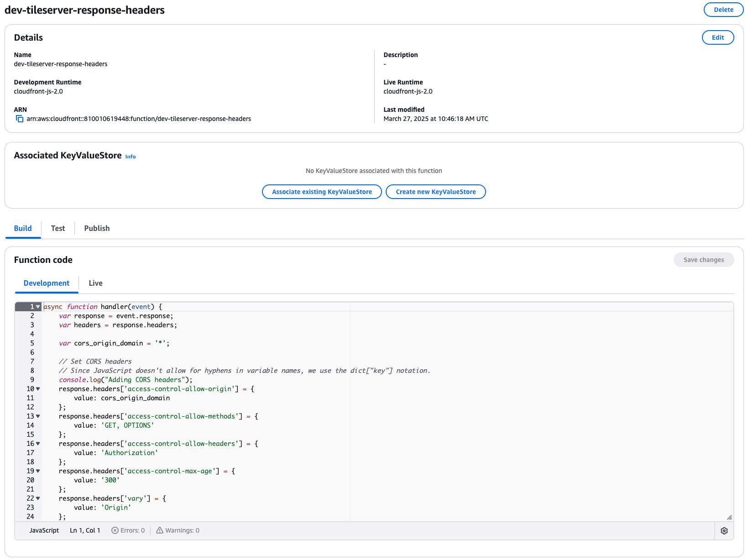The image size is (748, 560).
Task: Click Associate existing KeyValueStore button
Action: coord(322,192)
